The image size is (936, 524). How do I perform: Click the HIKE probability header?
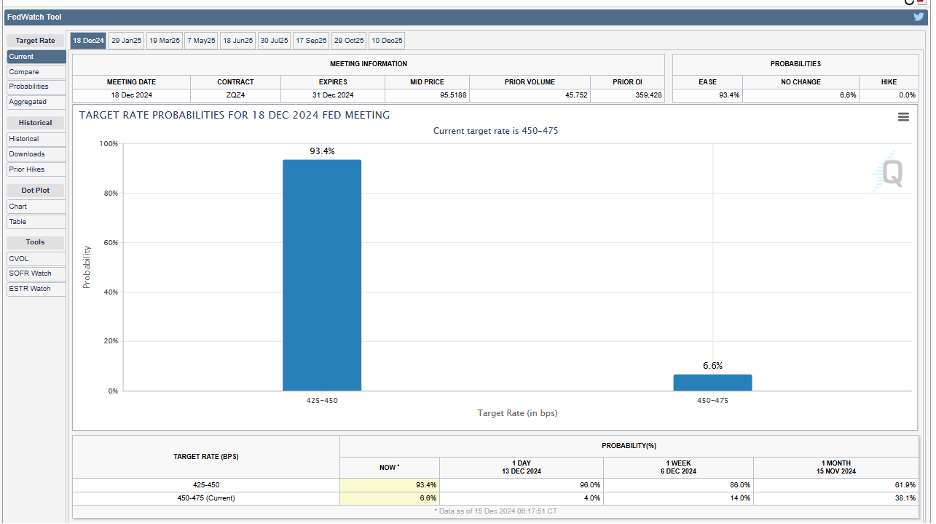pyautogui.click(x=889, y=82)
